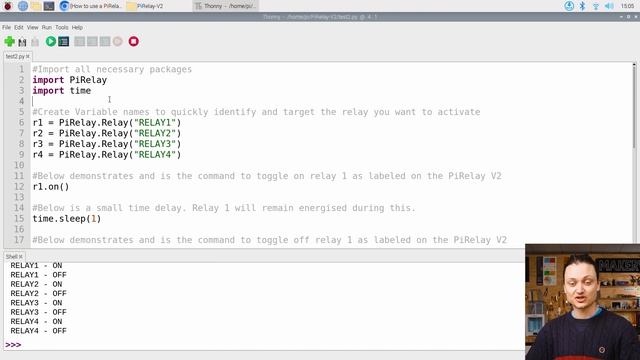Screen dimensions: 640x360
Task: Click the r3 = PiRelay.Relay("RELAY3") line
Action: coord(107,144)
